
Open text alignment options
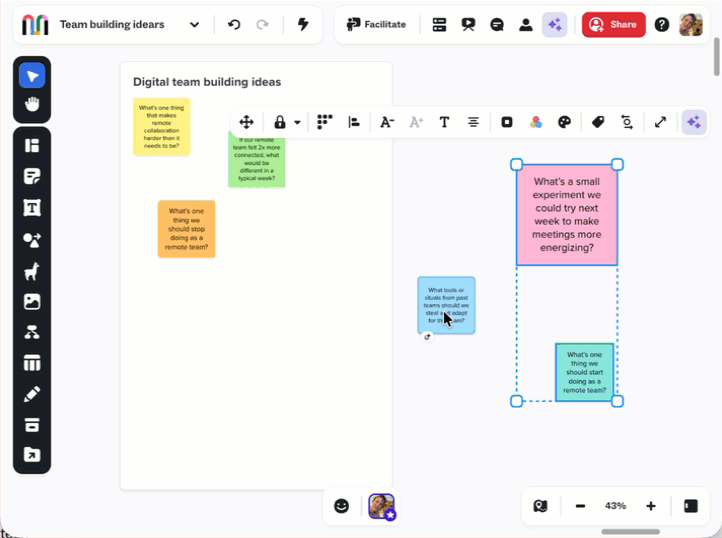(473, 122)
